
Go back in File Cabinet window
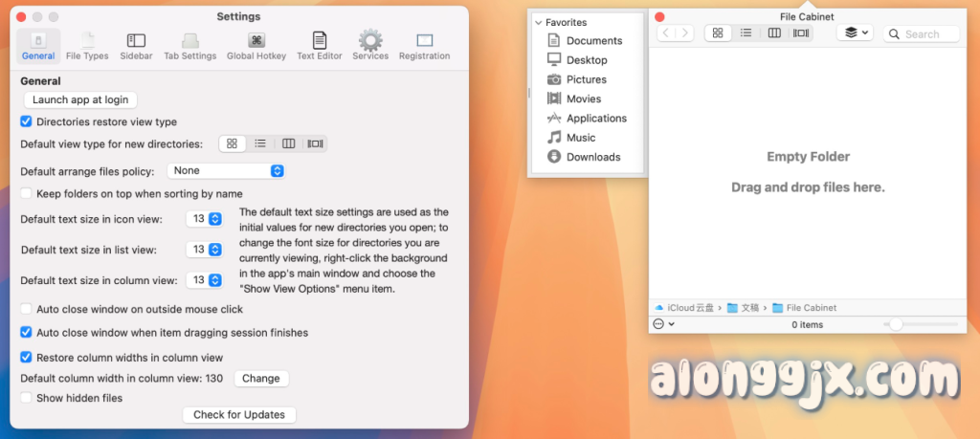[666, 33]
